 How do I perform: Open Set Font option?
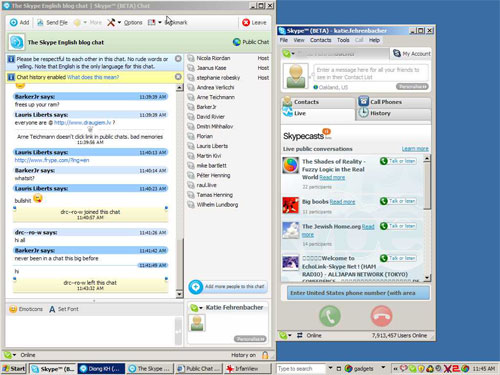click(x=64, y=309)
